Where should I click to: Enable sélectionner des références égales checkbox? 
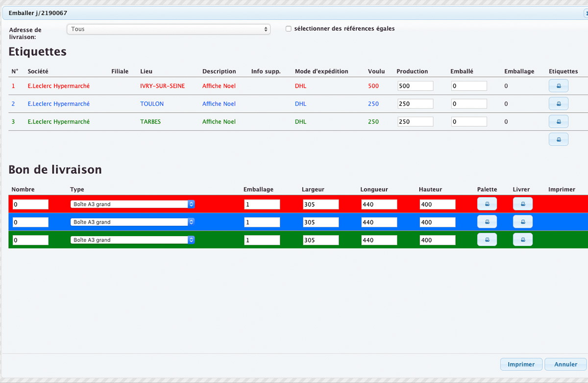[289, 29]
